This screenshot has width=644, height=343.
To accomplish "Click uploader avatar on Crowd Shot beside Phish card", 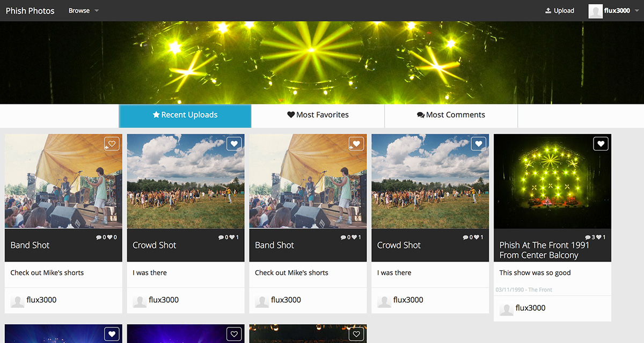I will (x=384, y=300).
